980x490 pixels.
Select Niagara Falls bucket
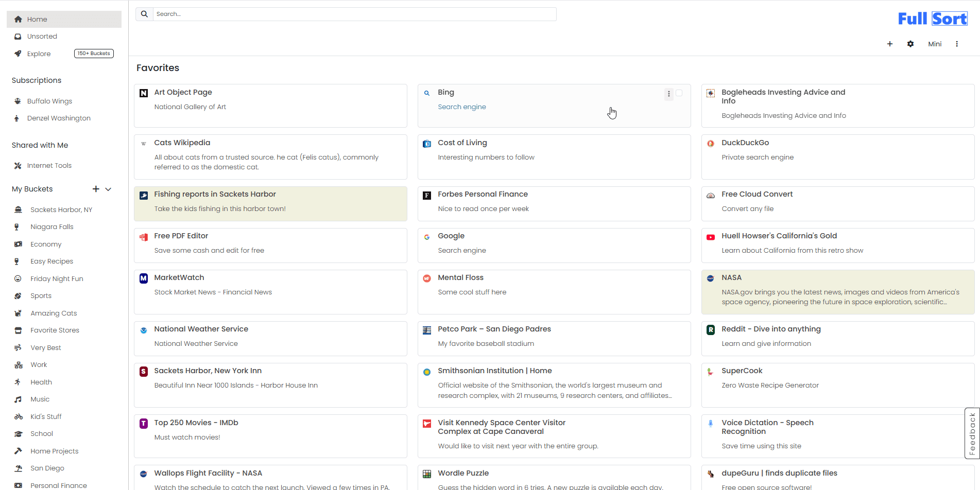(x=51, y=226)
